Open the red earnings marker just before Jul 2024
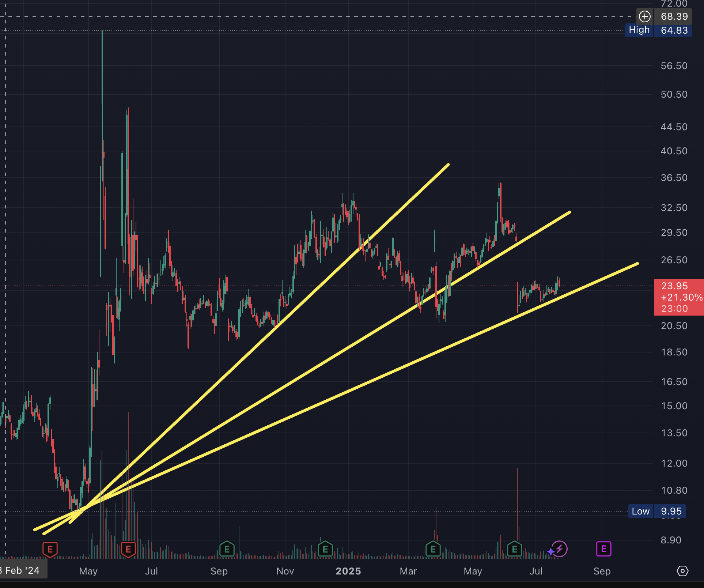 pos(128,549)
